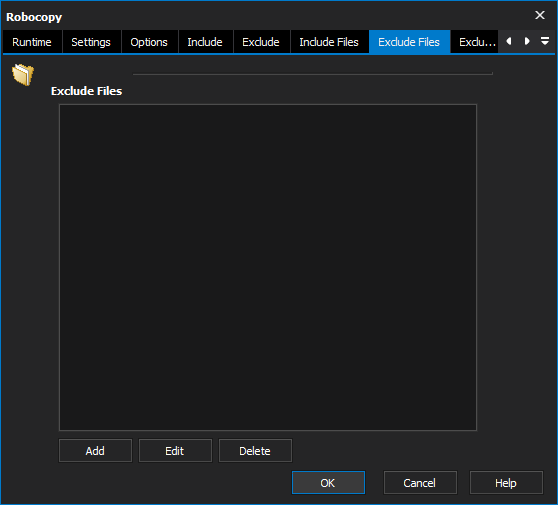Open the tab list dropdown menu
The height and width of the screenshot is (505, 558).
click(544, 41)
